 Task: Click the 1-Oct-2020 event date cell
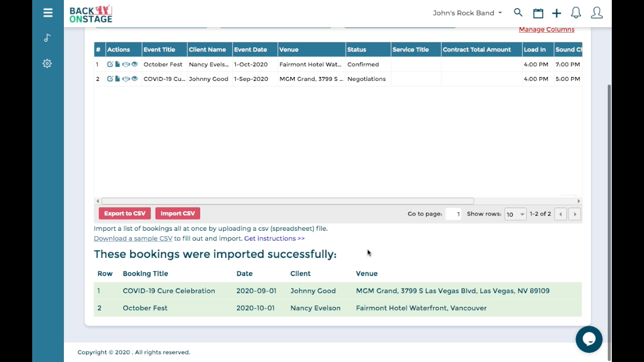(x=255, y=64)
